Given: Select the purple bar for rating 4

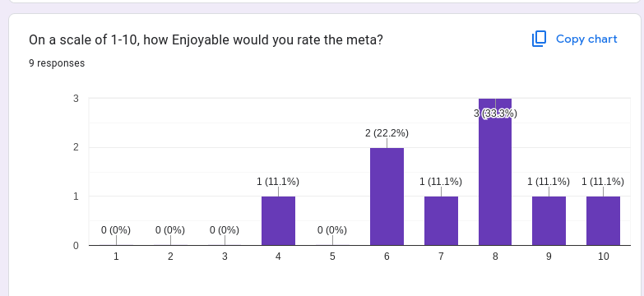Looking at the screenshot, I should tap(279, 221).
